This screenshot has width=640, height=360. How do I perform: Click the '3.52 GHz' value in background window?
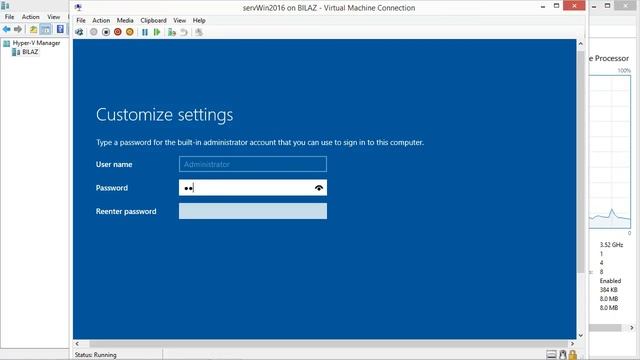point(611,245)
